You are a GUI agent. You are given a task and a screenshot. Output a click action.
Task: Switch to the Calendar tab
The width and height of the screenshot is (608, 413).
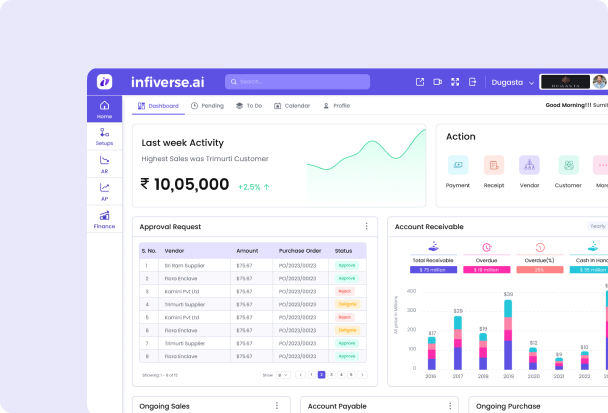click(x=292, y=105)
